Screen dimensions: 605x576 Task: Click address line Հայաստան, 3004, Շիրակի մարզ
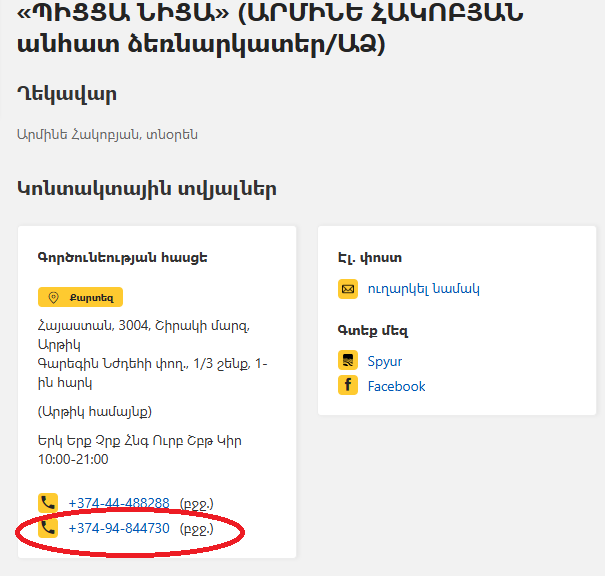coord(144,326)
